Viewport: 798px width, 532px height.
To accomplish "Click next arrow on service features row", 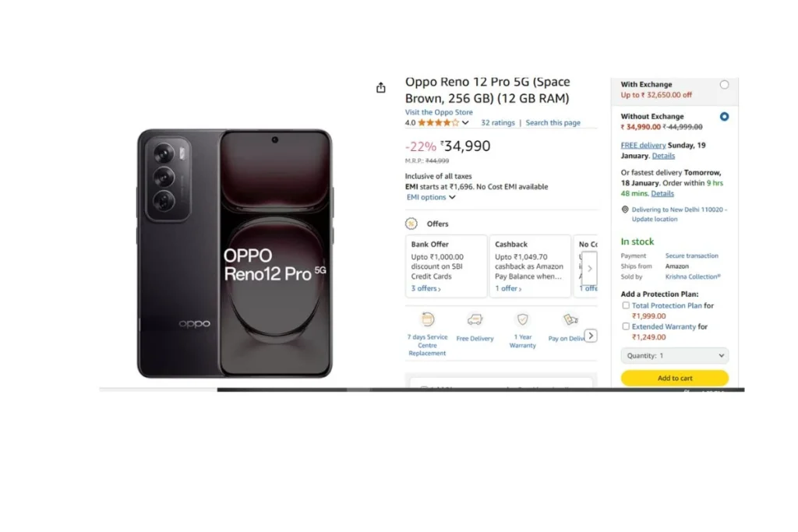I will (x=591, y=336).
